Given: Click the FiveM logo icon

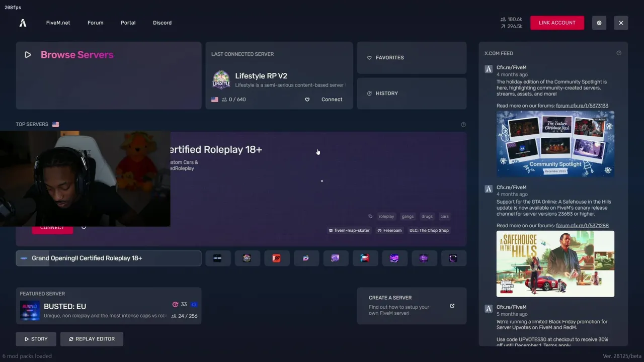Looking at the screenshot, I should (x=23, y=23).
